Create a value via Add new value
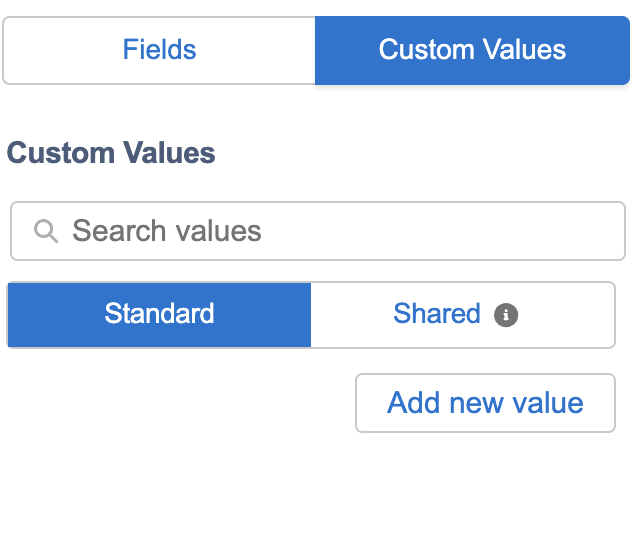Viewport: 640px width, 544px height. point(485,403)
